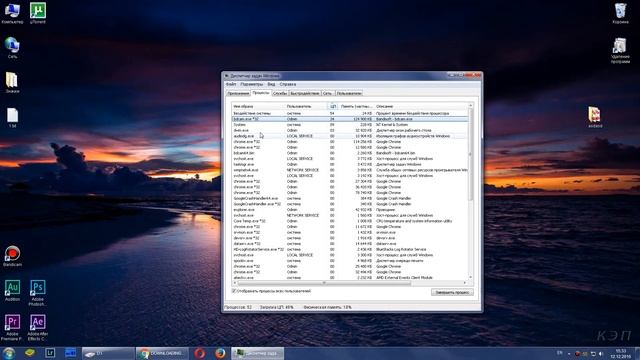Select the audiodg.exe process row
Image resolution: width=640 pixels, height=360 pixels.
(350, 136)
